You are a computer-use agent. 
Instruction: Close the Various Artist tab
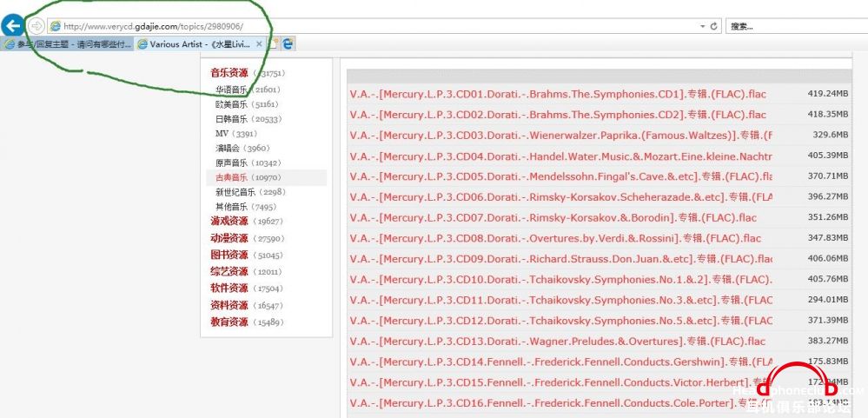point(259,44)
